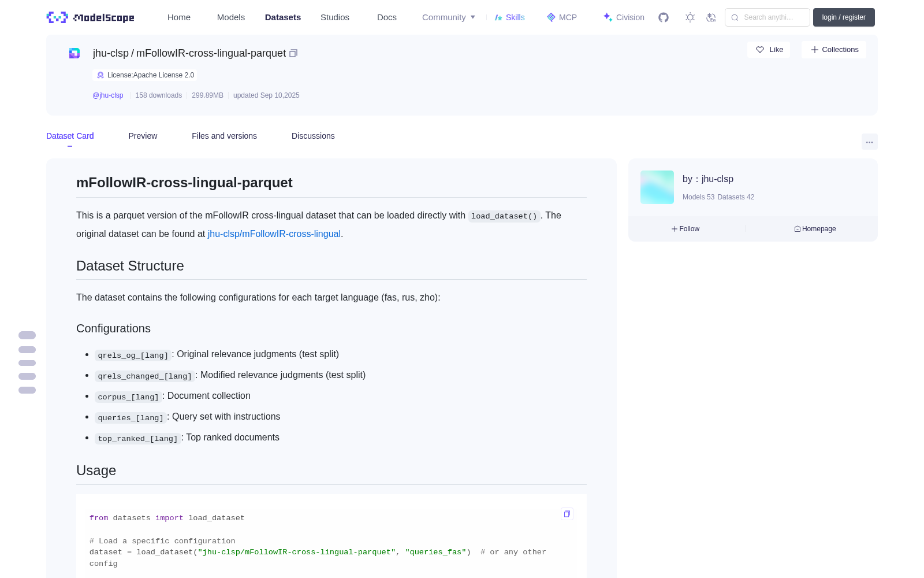This screenshot has width=924, height=578.
Task: Select the Dataset Card tab
Action: point(70,136)
